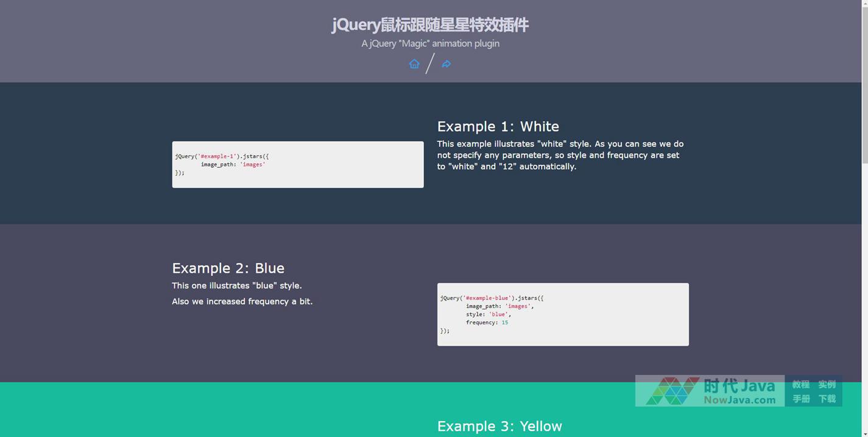Click the slash divider between header icons

point(430,63)
